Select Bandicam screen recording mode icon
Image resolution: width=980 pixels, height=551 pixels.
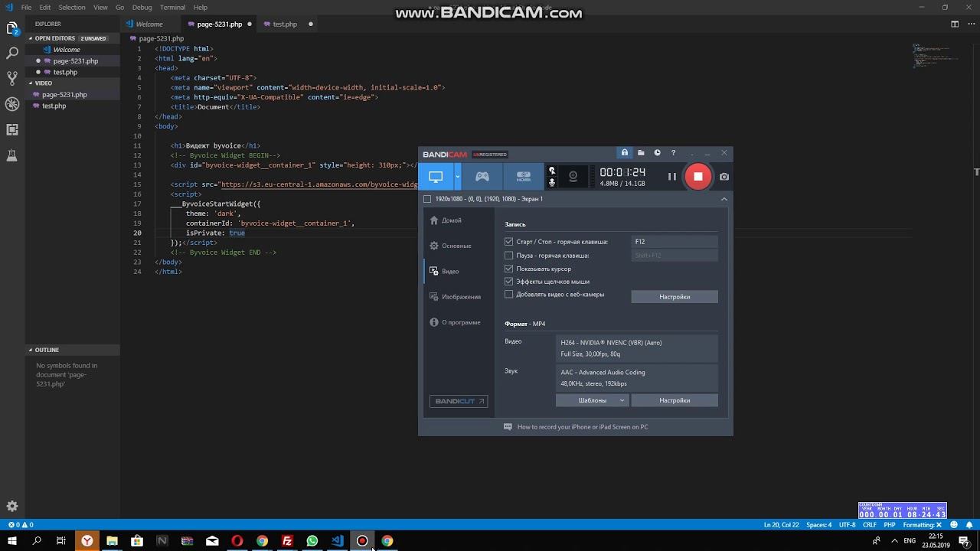436,177
